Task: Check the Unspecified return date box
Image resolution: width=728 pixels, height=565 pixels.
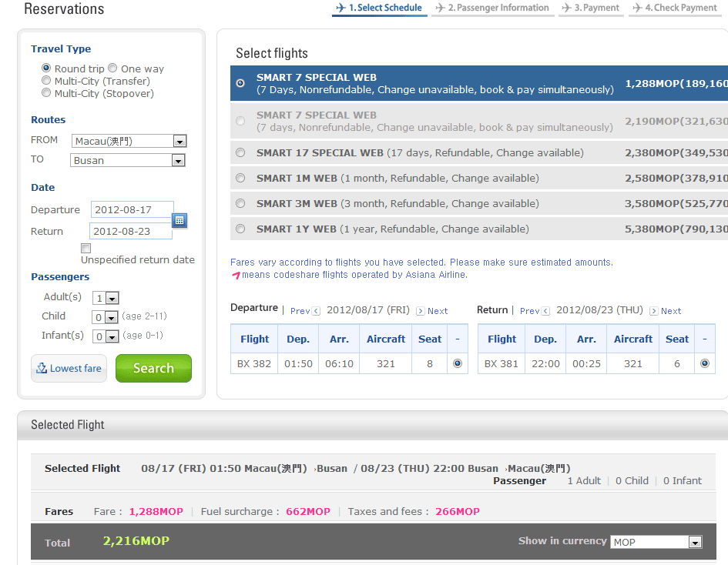Action: 86,248
